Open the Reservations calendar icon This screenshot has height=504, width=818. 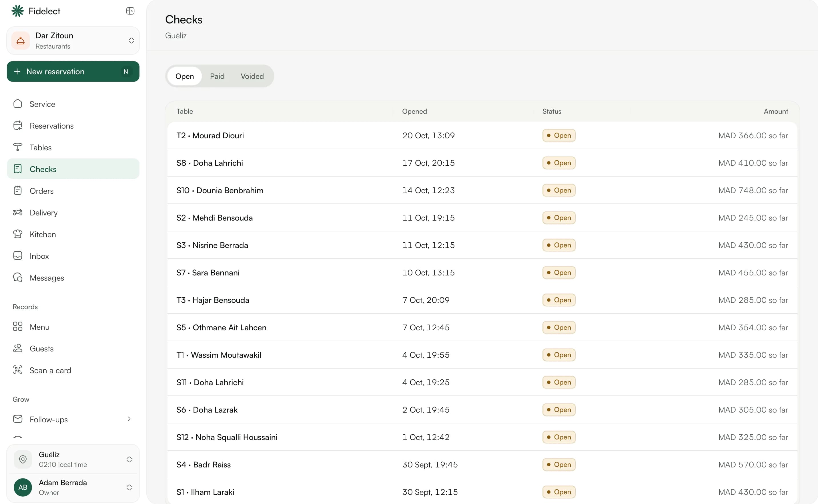(x=18, y=125)
